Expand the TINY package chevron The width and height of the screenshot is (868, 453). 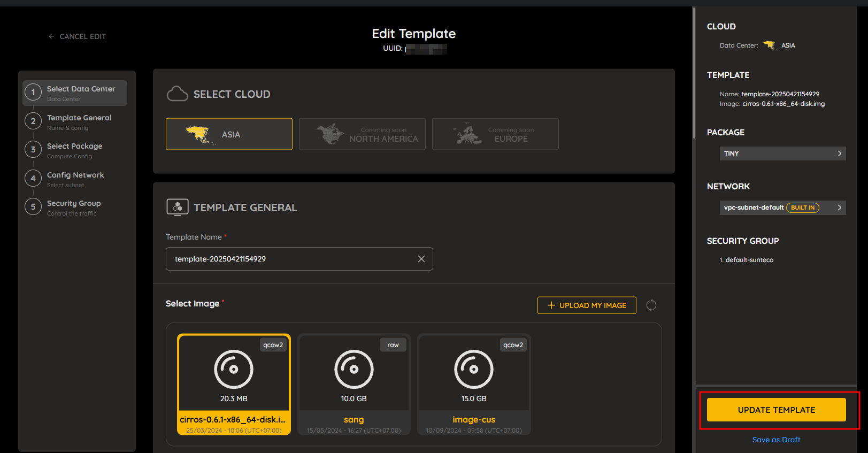point(840,153)
